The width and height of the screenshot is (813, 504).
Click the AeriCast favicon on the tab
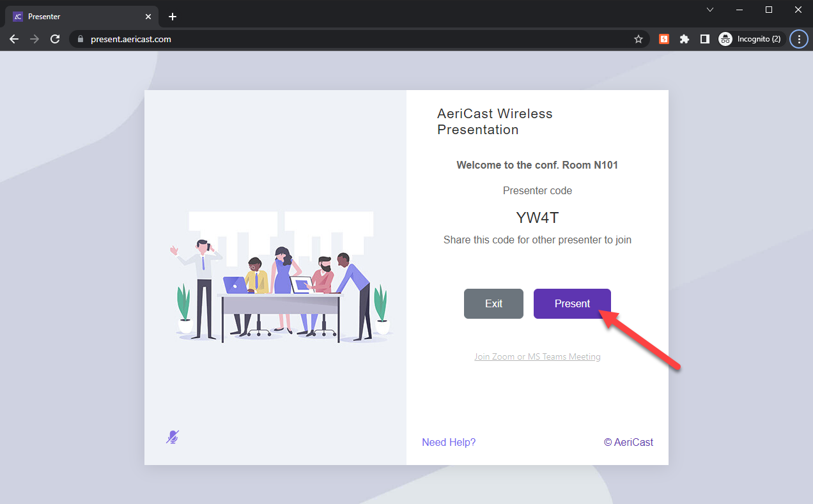tap(18, 17)
